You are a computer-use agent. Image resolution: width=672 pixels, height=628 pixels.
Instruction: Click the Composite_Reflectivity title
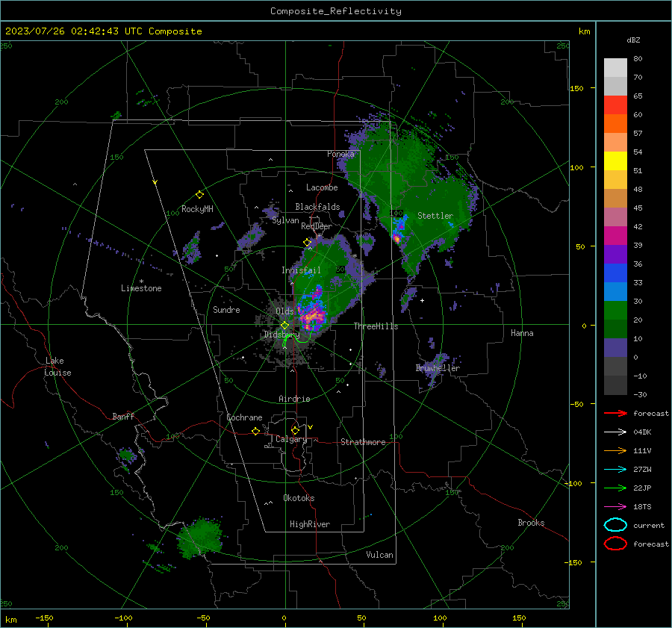point(336,11)
